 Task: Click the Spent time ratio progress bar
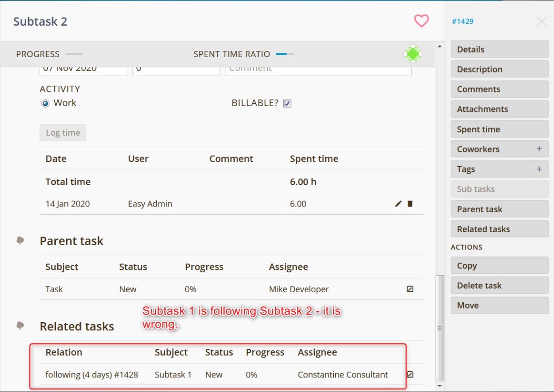pyautogui.click(x=284, y=54)
